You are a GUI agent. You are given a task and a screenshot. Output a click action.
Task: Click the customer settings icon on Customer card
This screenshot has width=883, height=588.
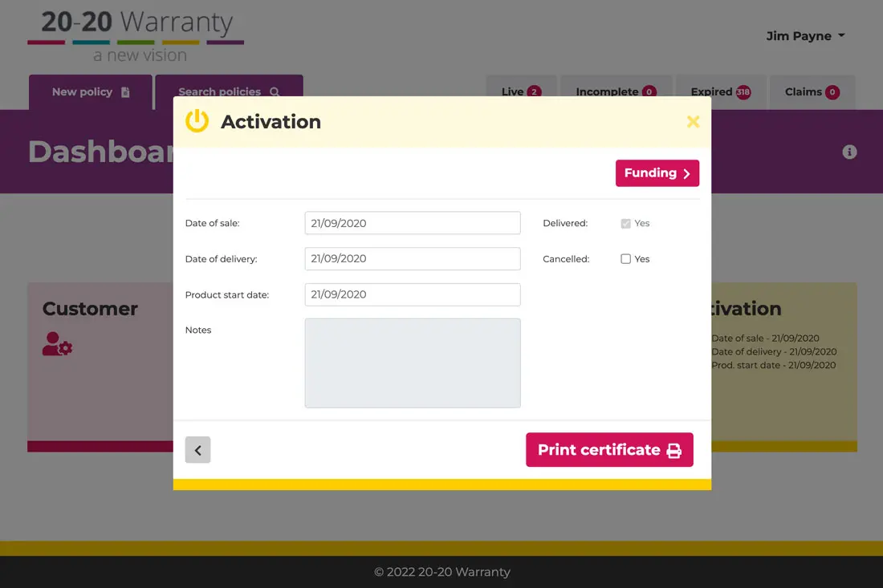tap(58, 343)
